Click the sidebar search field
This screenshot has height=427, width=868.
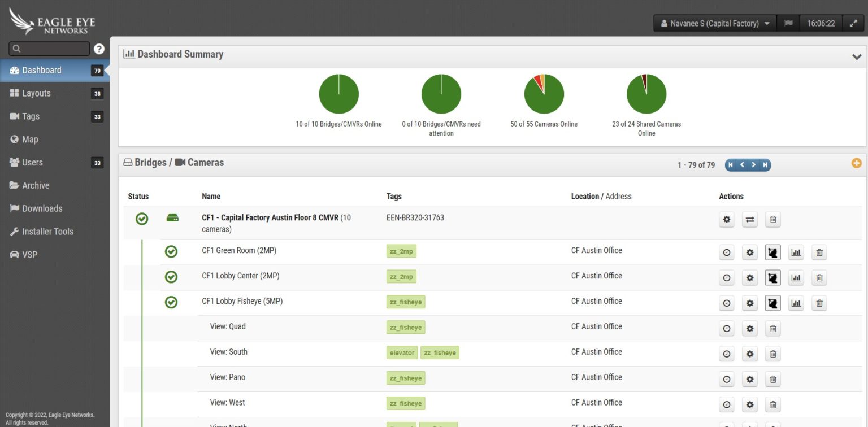point(48,49)
